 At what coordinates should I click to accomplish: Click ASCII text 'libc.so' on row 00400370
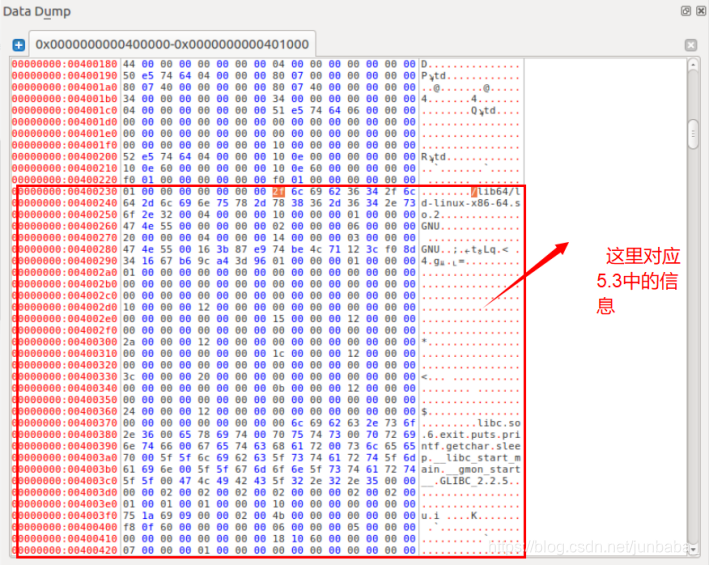[x=499, y=423]
